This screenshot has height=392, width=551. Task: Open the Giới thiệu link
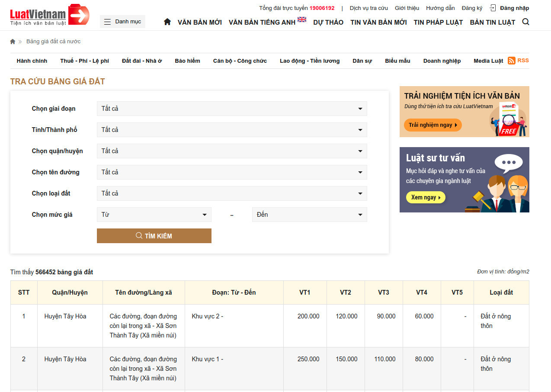point(407,8)
